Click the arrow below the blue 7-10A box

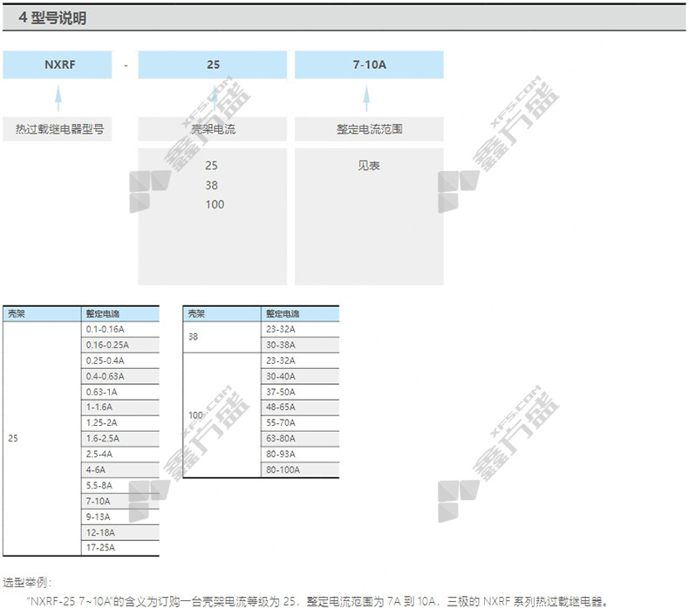click(368, 98)
